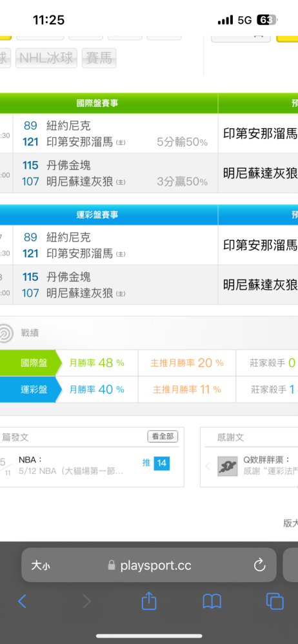Click score 121 in the 國際盤 table

tap(30, 142)
